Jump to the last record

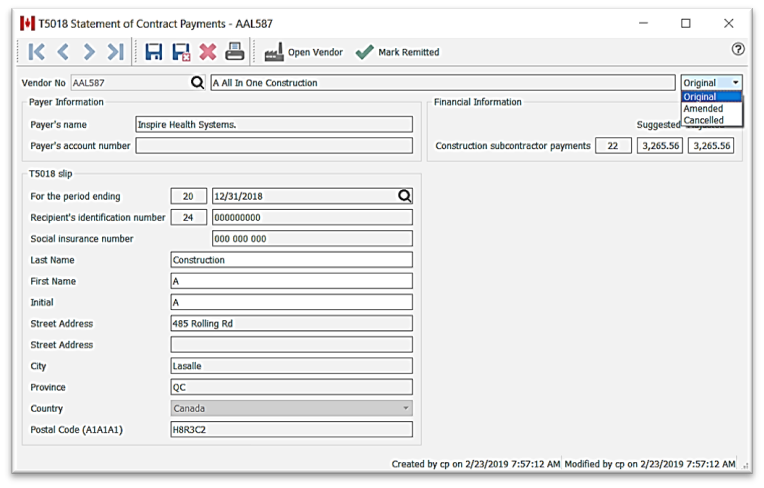pyautogui.click(x=115, y=52)
